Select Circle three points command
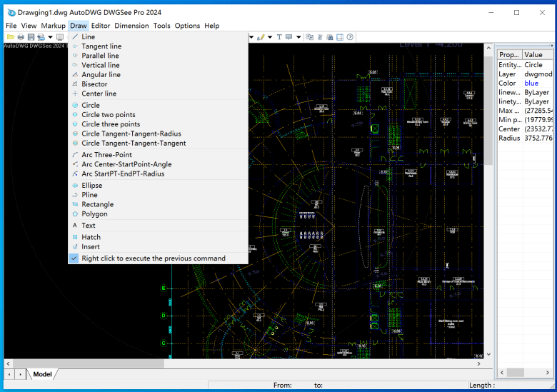This screenshot has width=557, height=392. click(x=158, y=124)
